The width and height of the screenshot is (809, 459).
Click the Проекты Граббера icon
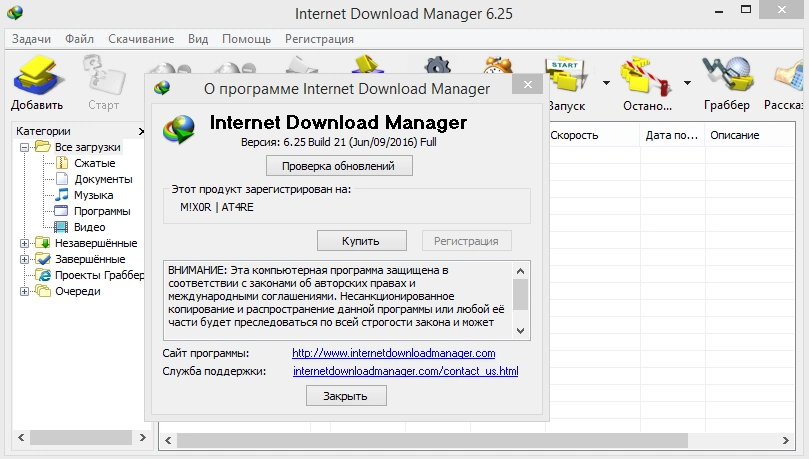click(x=43, y=275)
